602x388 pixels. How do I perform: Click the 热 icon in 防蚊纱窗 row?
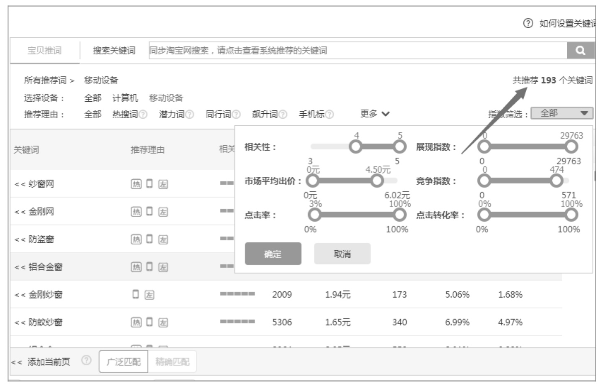136,322
